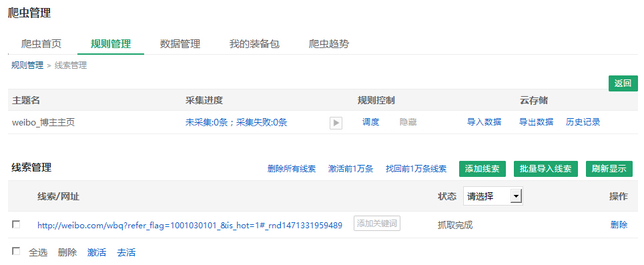
Task: Open the weibo.com/wbq clue URL link
Action: point(190,225)
